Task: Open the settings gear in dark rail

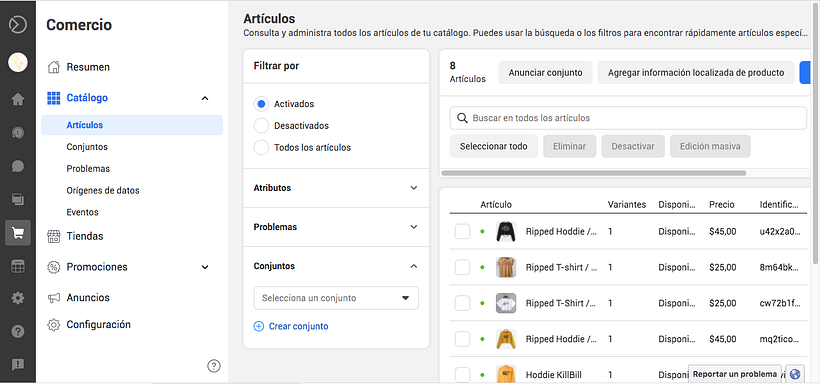Action: [x=18, y=298]
